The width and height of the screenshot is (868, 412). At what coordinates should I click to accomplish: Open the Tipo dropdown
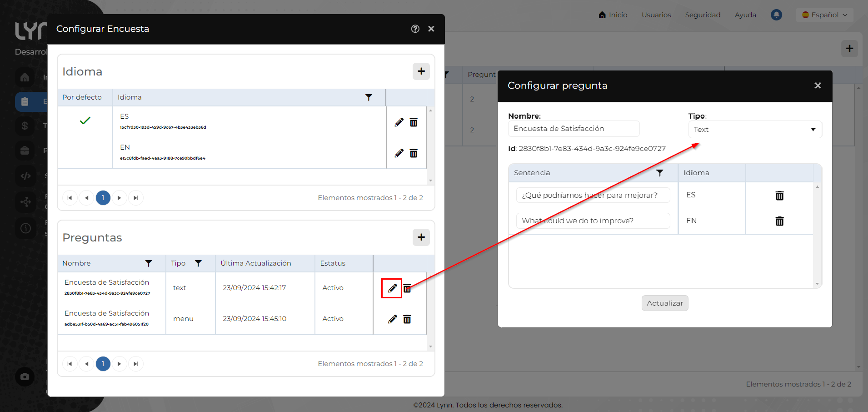[754, 130]
